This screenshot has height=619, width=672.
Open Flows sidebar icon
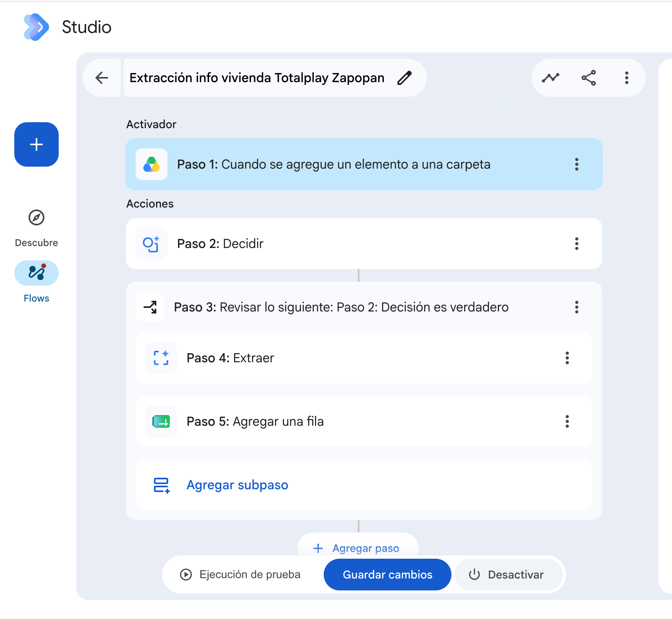click(36, 273)
